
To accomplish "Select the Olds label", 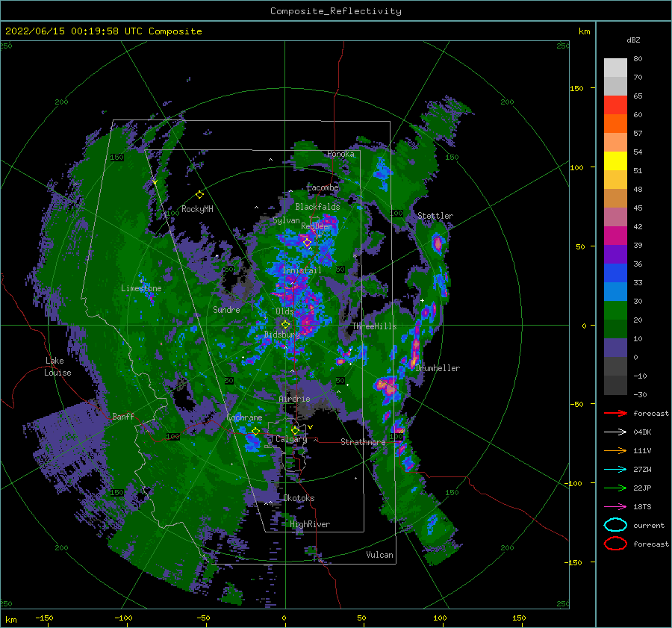I will [284, 311].
